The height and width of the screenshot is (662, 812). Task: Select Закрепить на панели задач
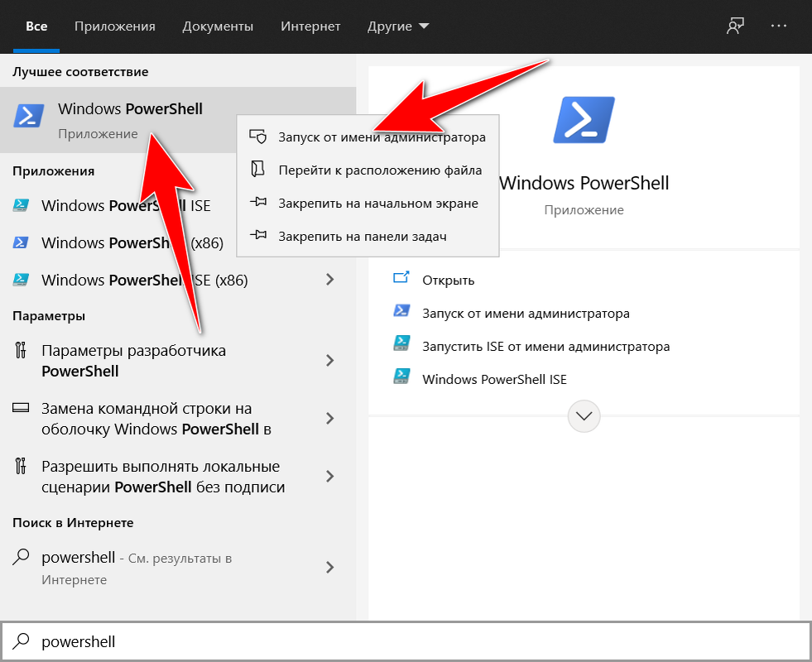pyautogui.click(x=368, y=237)
